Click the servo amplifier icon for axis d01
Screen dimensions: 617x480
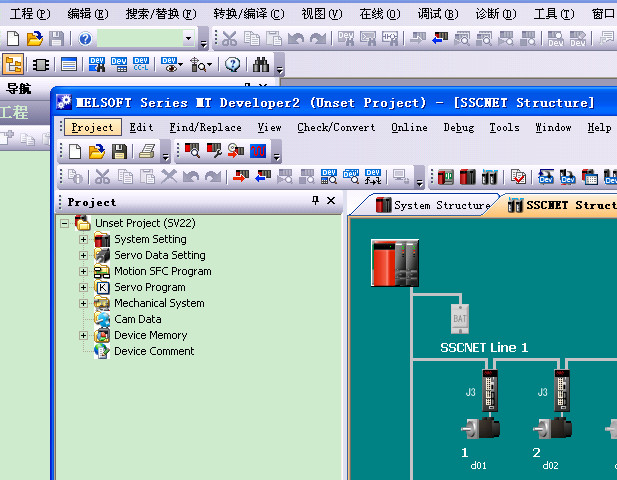pos(488,390)
